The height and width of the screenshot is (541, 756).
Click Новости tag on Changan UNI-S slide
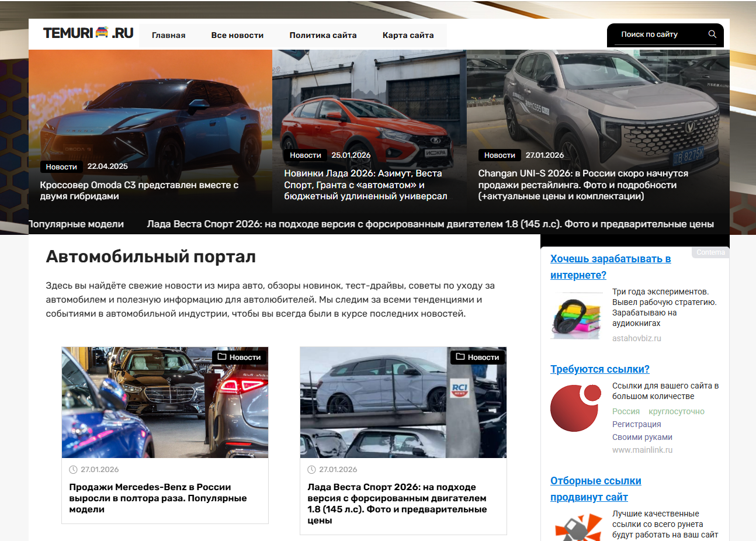500,155
